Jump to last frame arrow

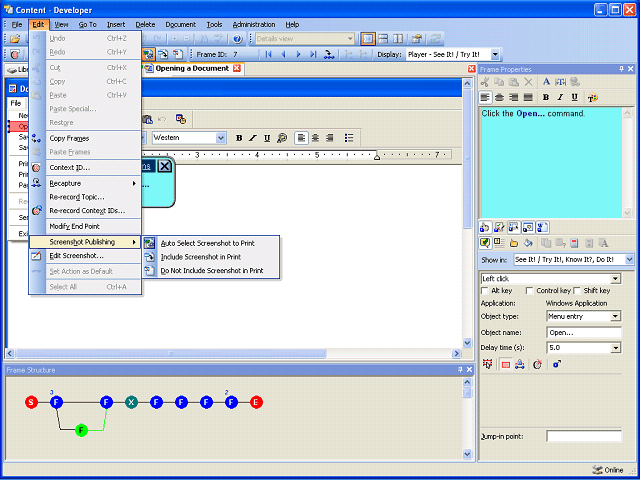(x=313, y=54)
